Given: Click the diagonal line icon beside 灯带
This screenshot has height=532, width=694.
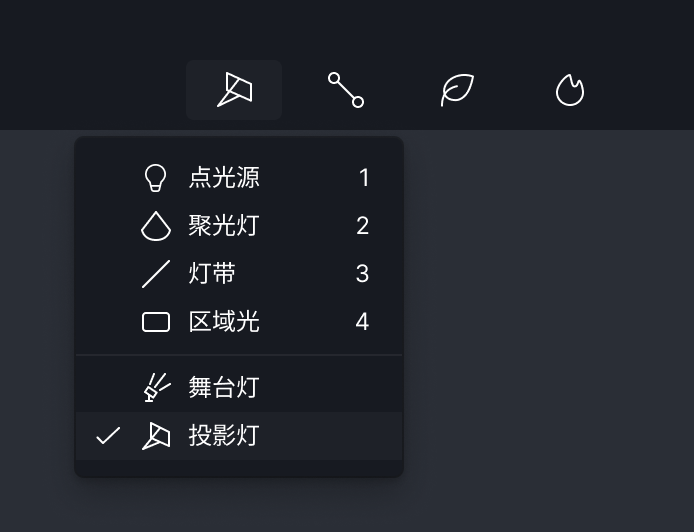Looking at the screenshot, I should tap(155, 274).
